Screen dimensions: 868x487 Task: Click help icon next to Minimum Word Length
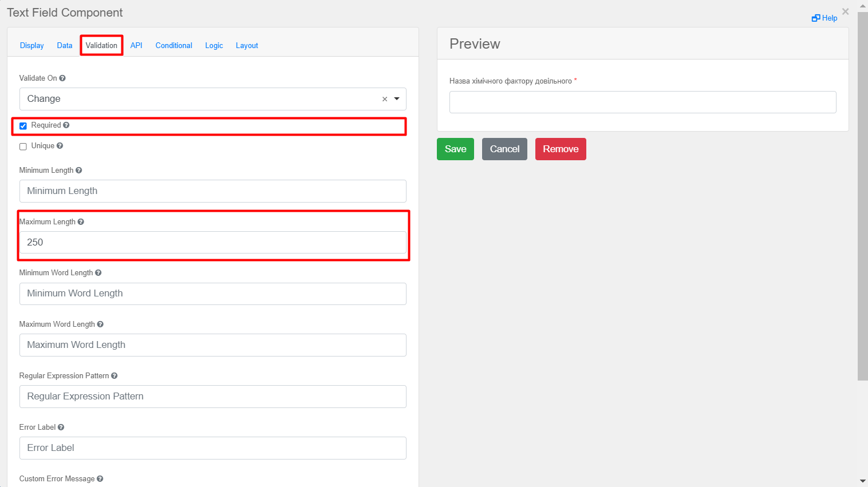98,273
